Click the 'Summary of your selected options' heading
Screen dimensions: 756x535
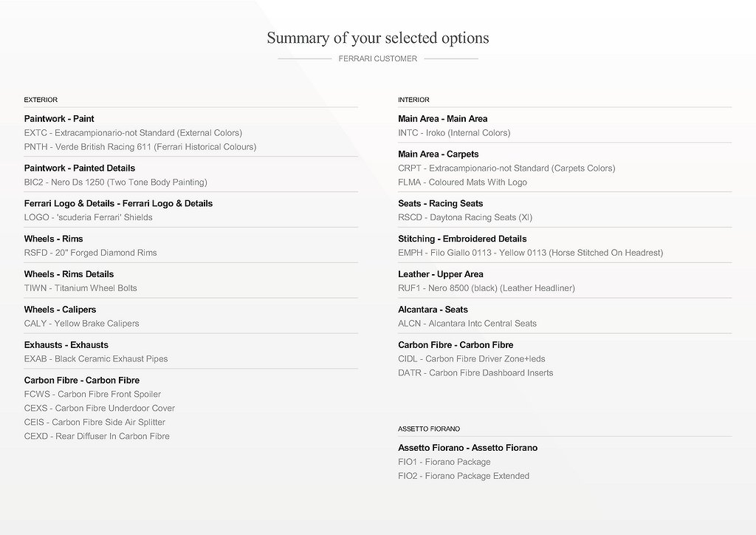pyautogui.click(x=377, y=38)
